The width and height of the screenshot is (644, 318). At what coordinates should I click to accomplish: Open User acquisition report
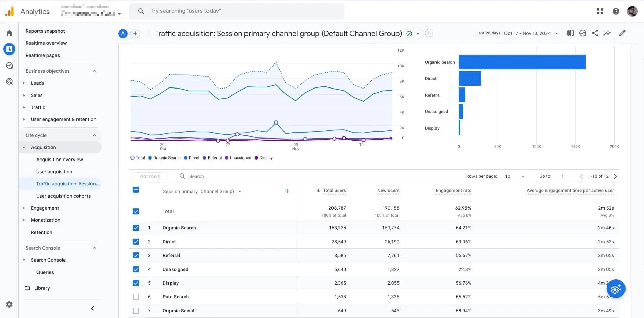(54, 172)
